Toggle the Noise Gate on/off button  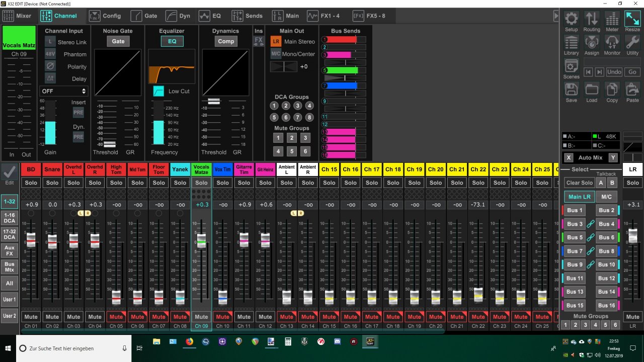tap(118, 41)
